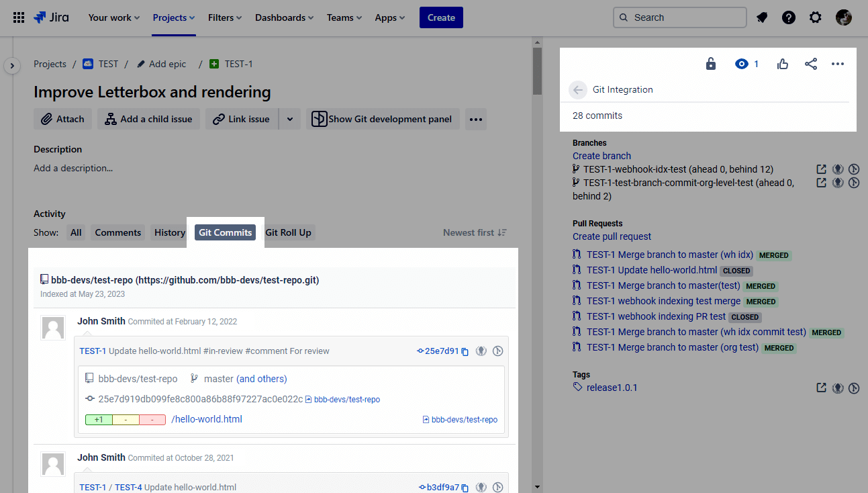Screen dimensions: 868x493
Task: Click 'Add a description...' field
Action: click(x=73, y=168)
